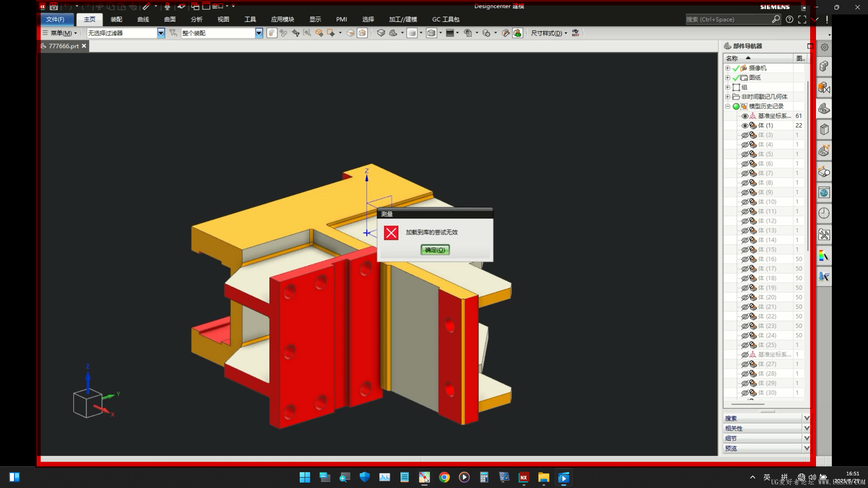The width and height of the screenshot is (868, 488).
Task: Hide 体 (1) using its eye icon
Action: [745, 126]
